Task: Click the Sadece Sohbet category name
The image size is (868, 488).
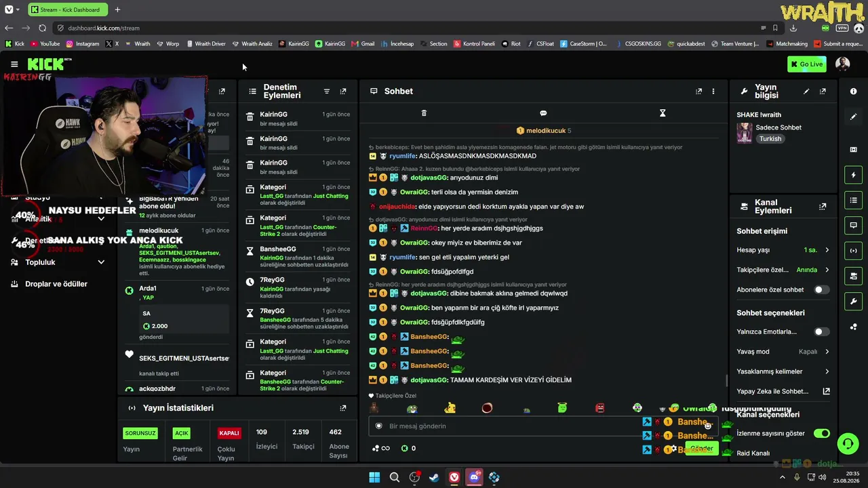Action: click(x=778, y=127)
